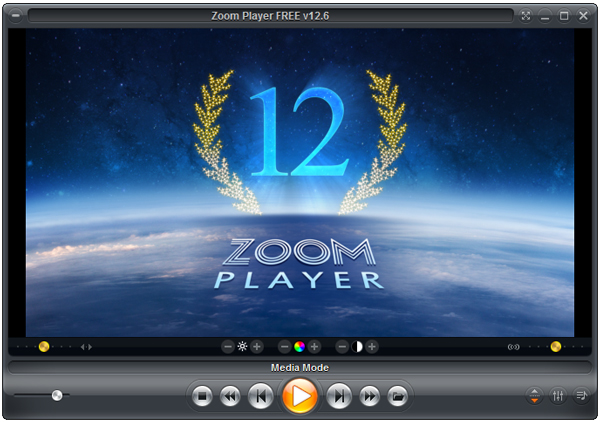Click the timeline seek slider knob
Image resolution: width=600 pixels, height=422 pixels.
[x=57, y=395]
